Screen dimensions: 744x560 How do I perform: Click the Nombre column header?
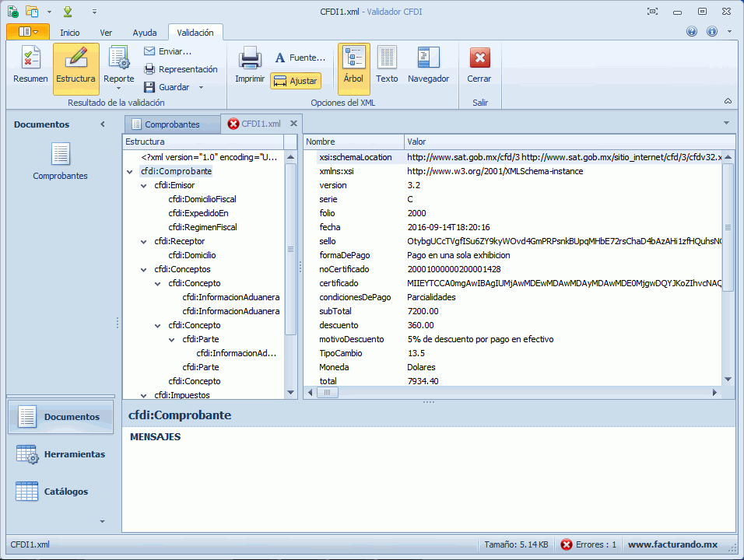(353, 142)
